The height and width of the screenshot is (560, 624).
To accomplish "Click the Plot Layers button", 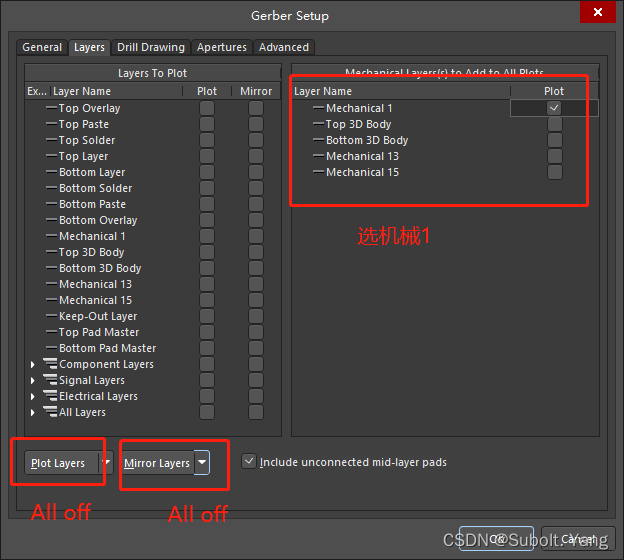I will (x=61, y=462).
